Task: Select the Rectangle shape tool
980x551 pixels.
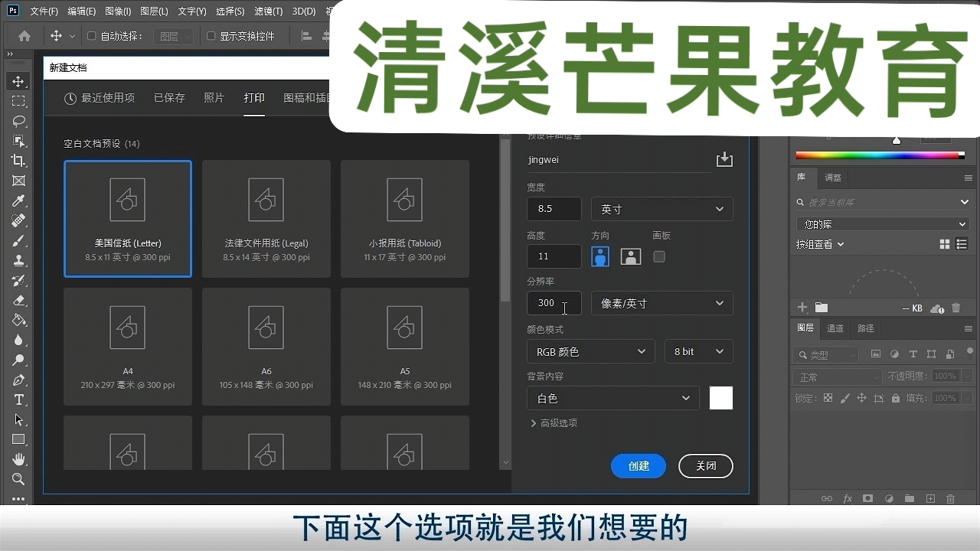Action: (18, 439)
